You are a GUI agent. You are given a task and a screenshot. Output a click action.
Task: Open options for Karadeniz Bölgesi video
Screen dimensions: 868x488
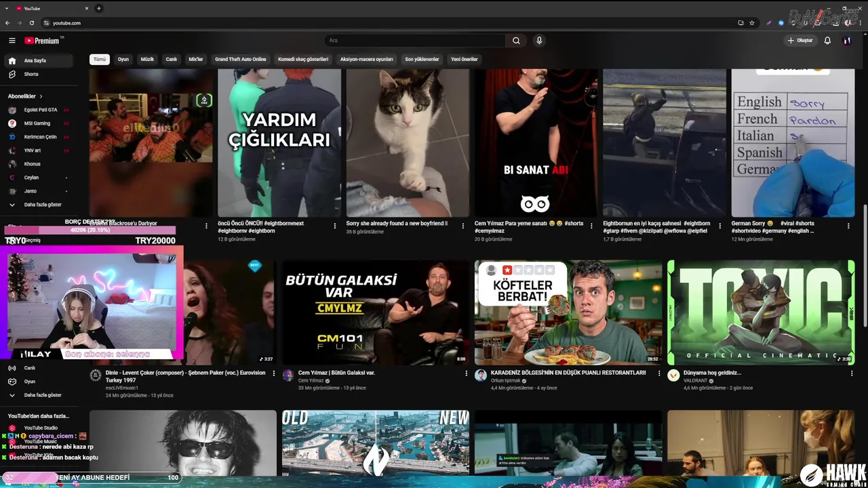pos(659,373)
